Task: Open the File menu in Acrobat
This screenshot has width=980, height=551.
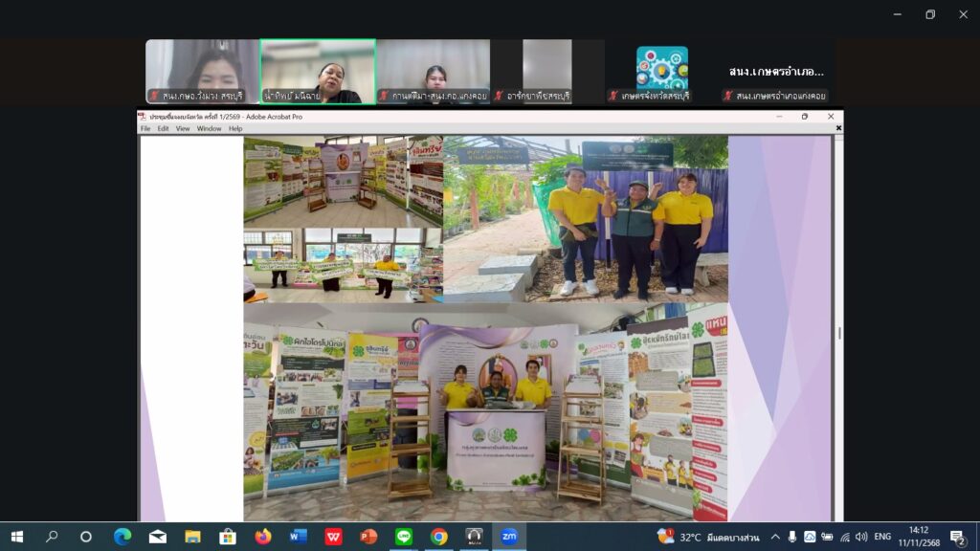Action: click(x=145, y=128)
